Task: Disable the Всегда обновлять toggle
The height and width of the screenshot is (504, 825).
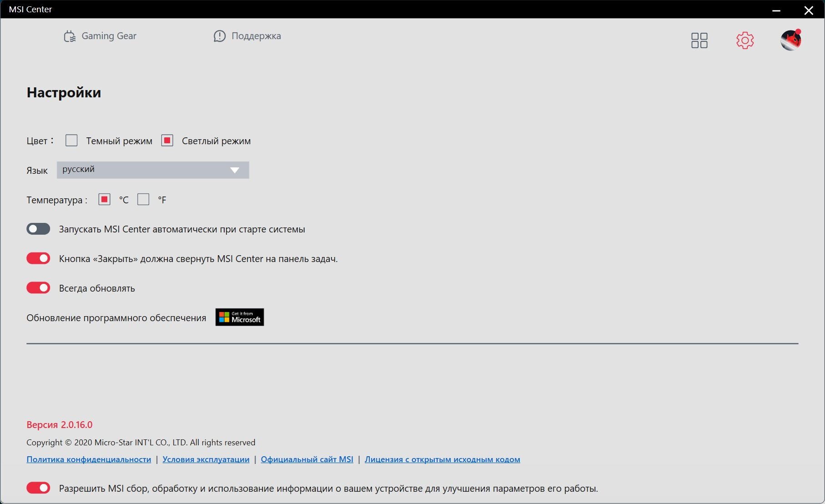Action: [x=38, y=288]
